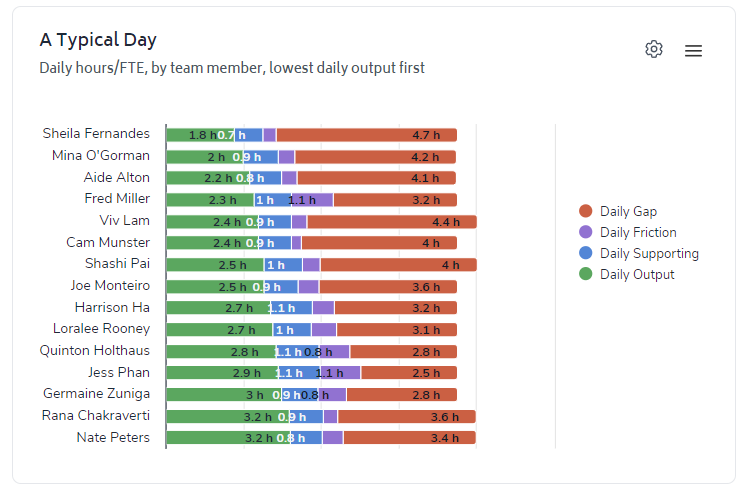Screen dimensions: 743x489
Task: Click the Rana Chakraverti axis label
Action: click(96, 415)
